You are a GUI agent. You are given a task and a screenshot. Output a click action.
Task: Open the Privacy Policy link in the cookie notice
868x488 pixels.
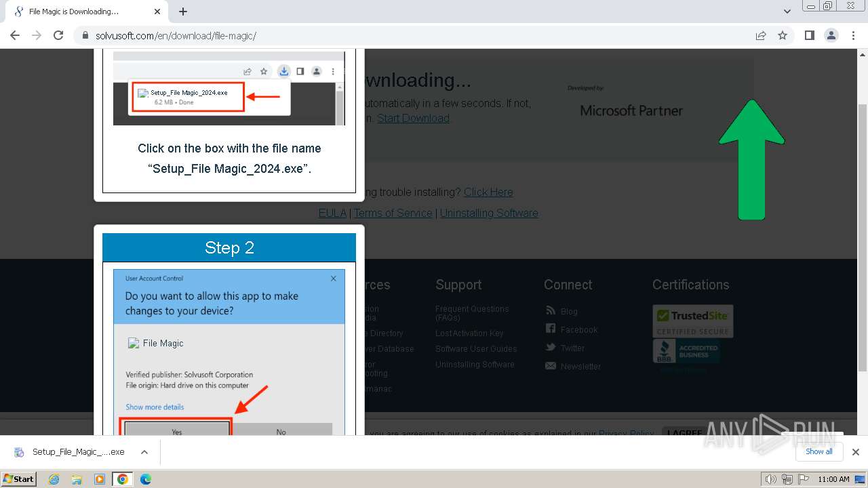626,434
